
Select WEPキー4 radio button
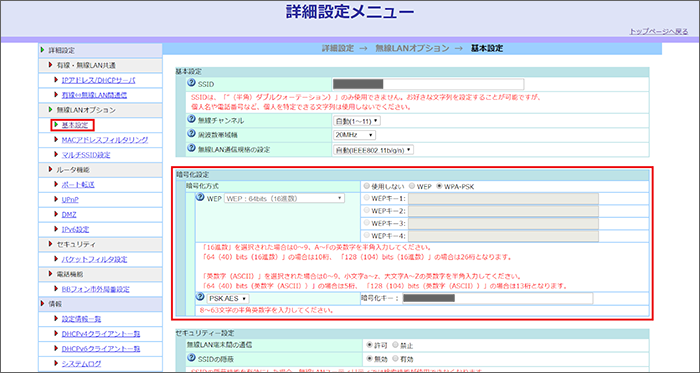pos(367,234)
